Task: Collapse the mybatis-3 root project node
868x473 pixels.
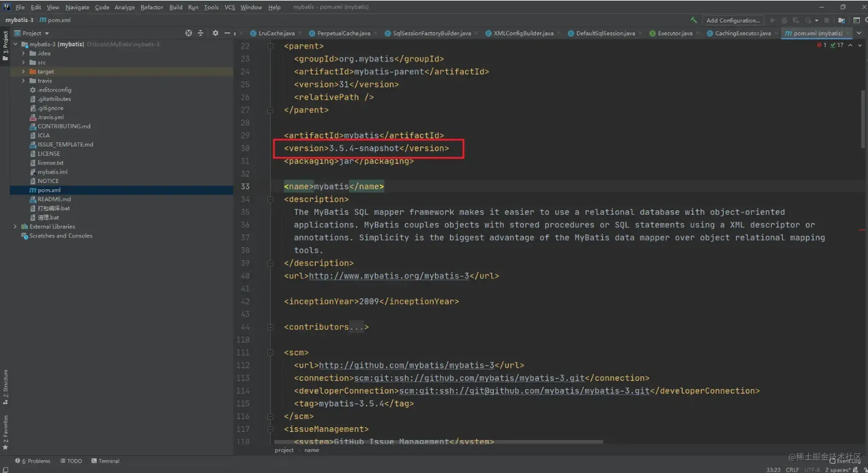Action: coord(15,44)
